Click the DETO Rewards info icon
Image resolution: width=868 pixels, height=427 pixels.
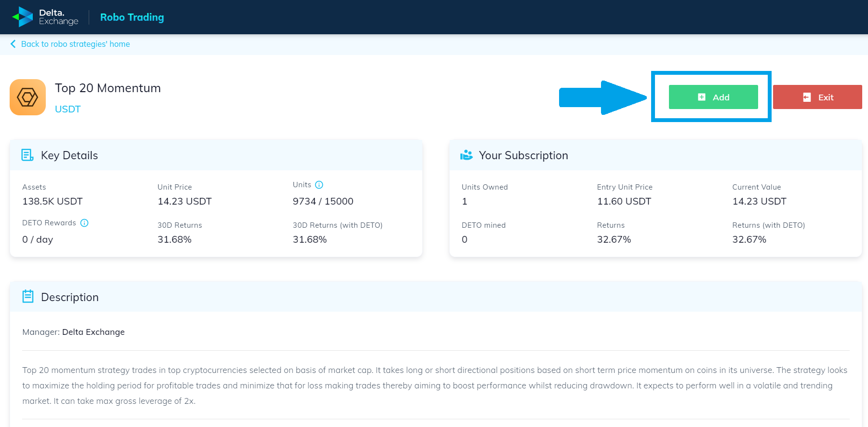tap(84, 223)
